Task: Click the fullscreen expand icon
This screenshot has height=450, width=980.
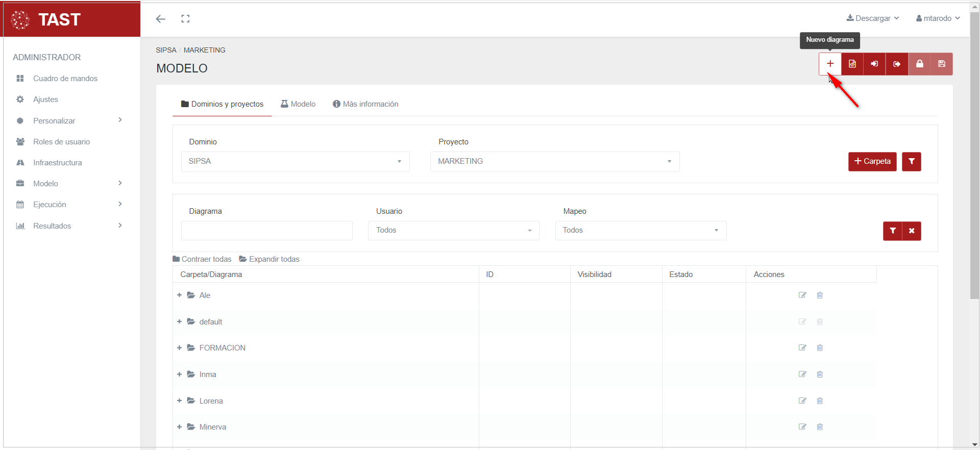Action: (185, 19)
